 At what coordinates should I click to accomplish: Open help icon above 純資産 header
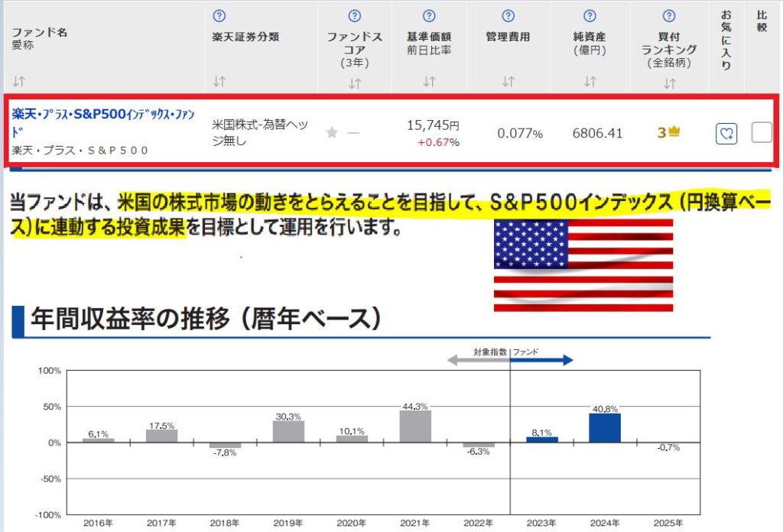click(x=589, y=16)
